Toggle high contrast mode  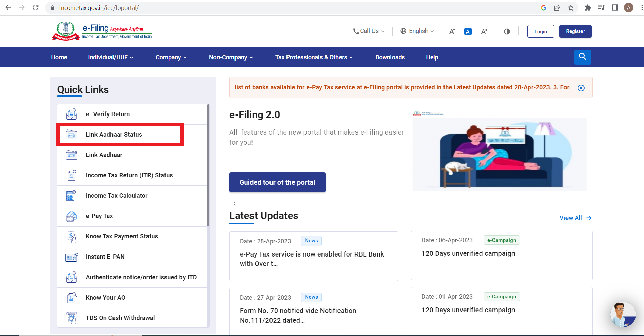507,31
